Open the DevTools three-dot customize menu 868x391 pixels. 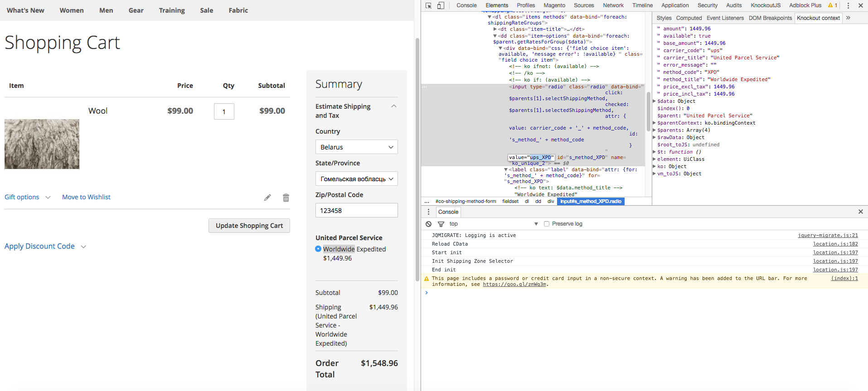point(848,5)
